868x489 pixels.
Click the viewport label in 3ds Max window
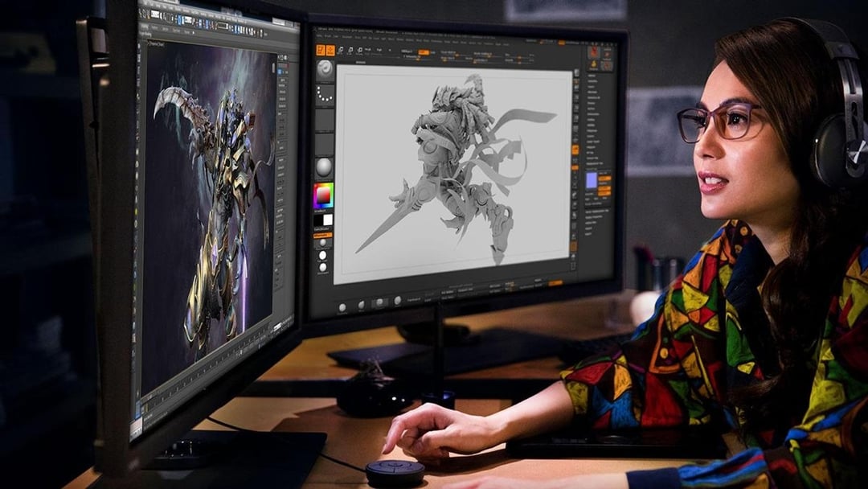pos(156,43)
